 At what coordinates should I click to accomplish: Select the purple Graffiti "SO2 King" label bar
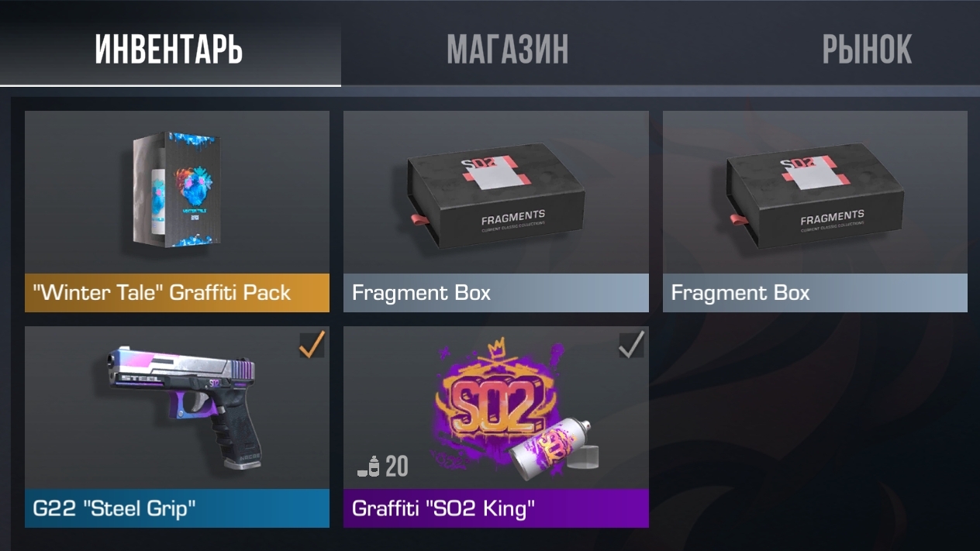coord(496,508)
